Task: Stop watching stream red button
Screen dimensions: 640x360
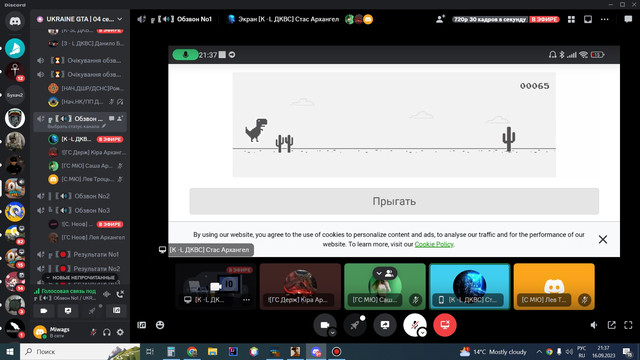Action: click(444, 325)
